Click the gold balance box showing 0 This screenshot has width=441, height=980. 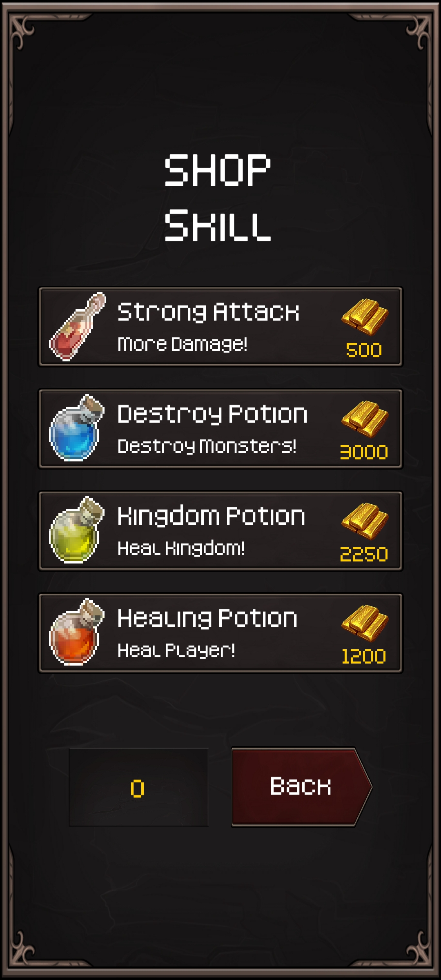[138, 787]
